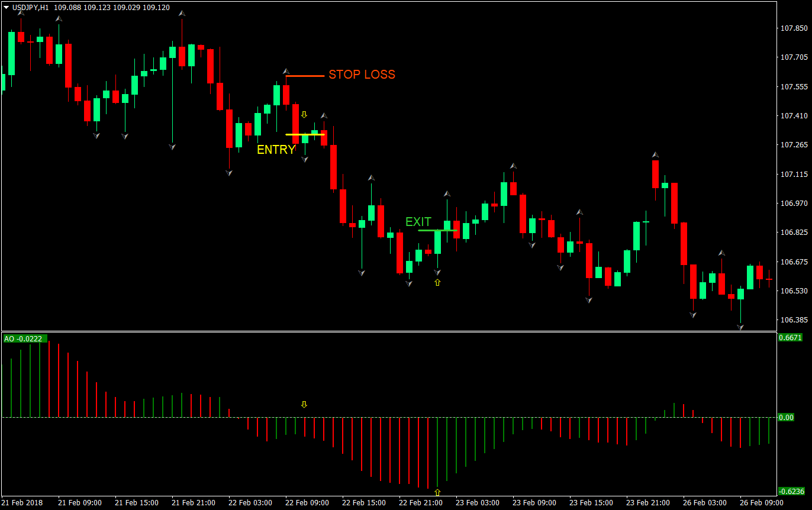Collapse the indicator window using the AO header
812x510 pixels.
click(24, 338)
